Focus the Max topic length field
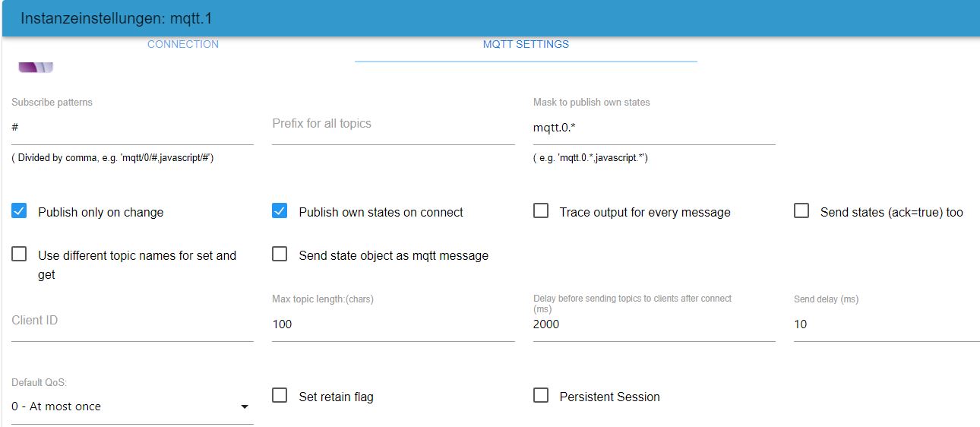 coord(393,324)
